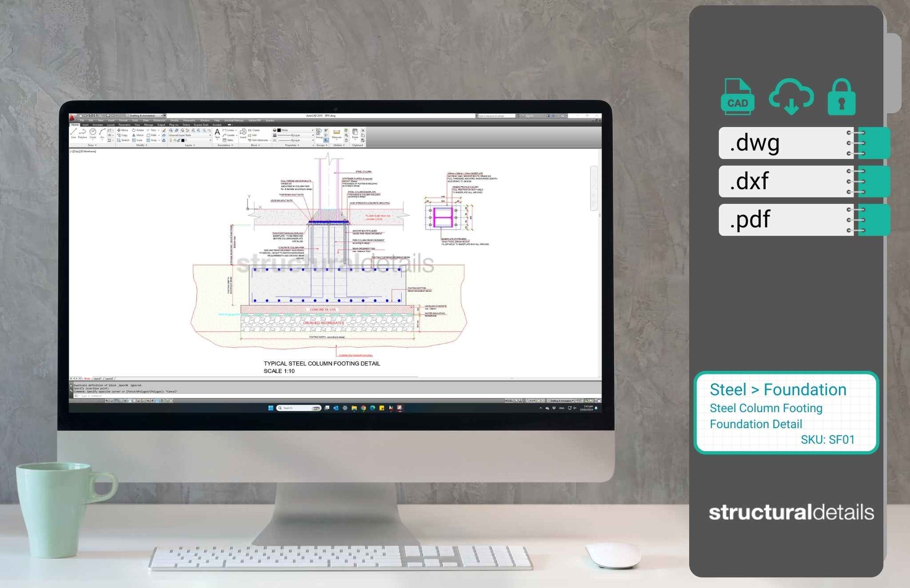Screen dimensions: 910x588
Task: Toggle the layer lock icon
Action: [179, 140]
